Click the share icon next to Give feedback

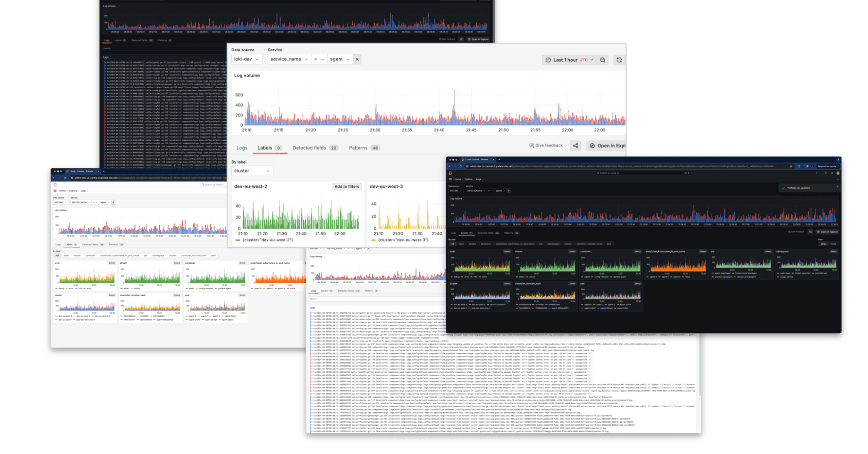click(576, 146)
